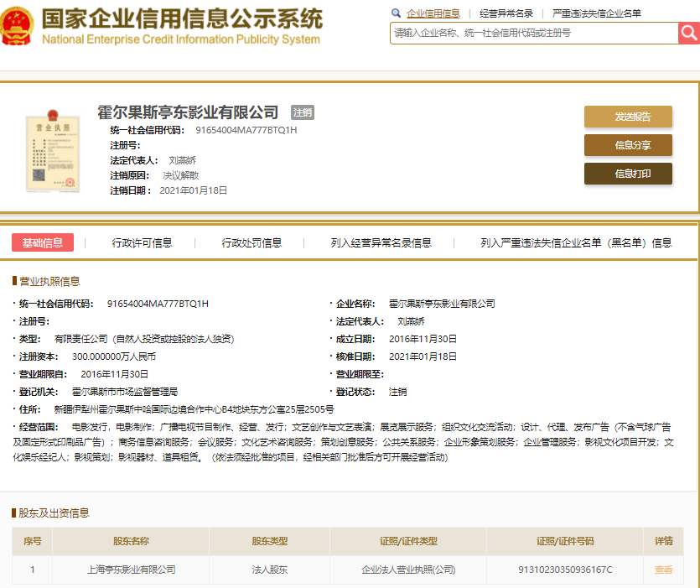Click the 信息分享 button
The height and width of the screenshot is (588, 700).
pyautogui.click(x=628, y=145)
